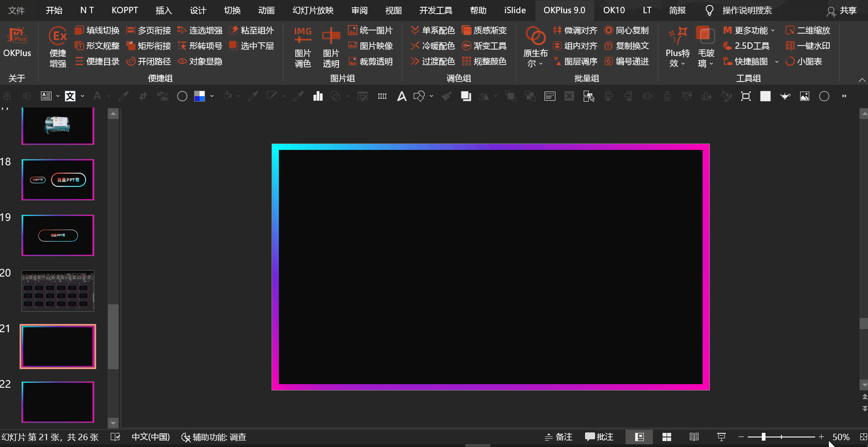Open 渐变工具
The height and width of the screenshot is (447, 868).
tap(484, 46)
